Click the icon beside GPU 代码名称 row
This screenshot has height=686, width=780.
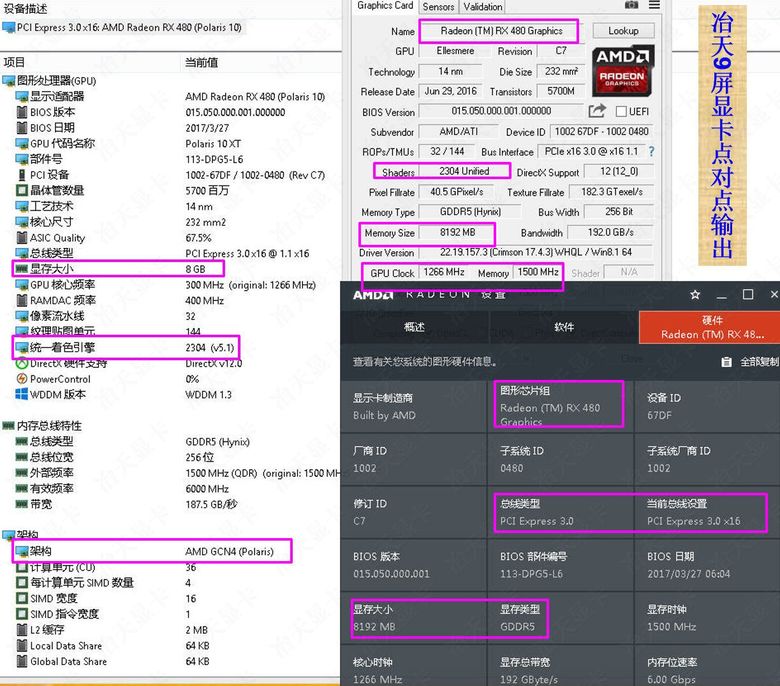pos(21,143)
